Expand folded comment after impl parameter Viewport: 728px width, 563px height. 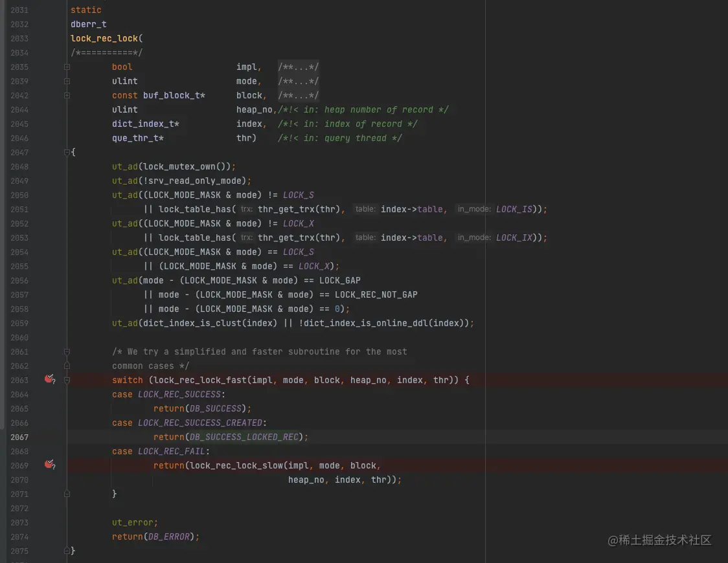click(298, 67)
